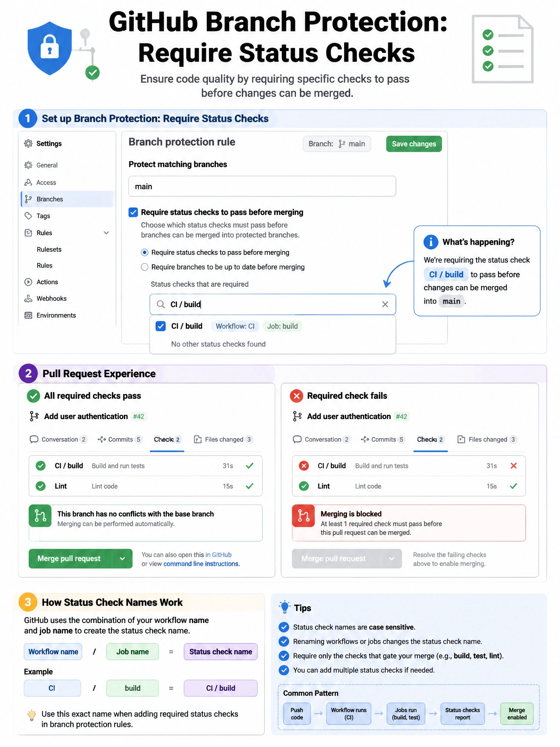Image resolution: width=560 pixels, height=747 pixels.
Task: Click the red X result mark at end of CI / build row
Action: [514, 466]
